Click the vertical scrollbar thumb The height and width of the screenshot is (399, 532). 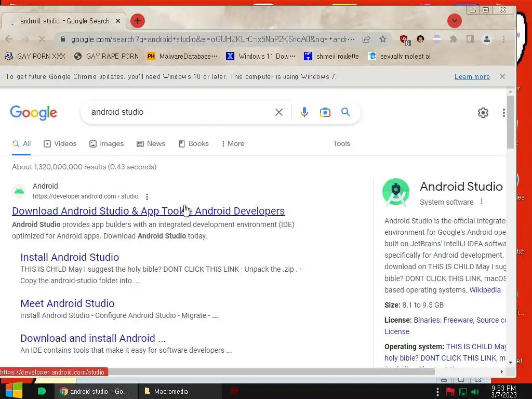(x=510, y=122)
